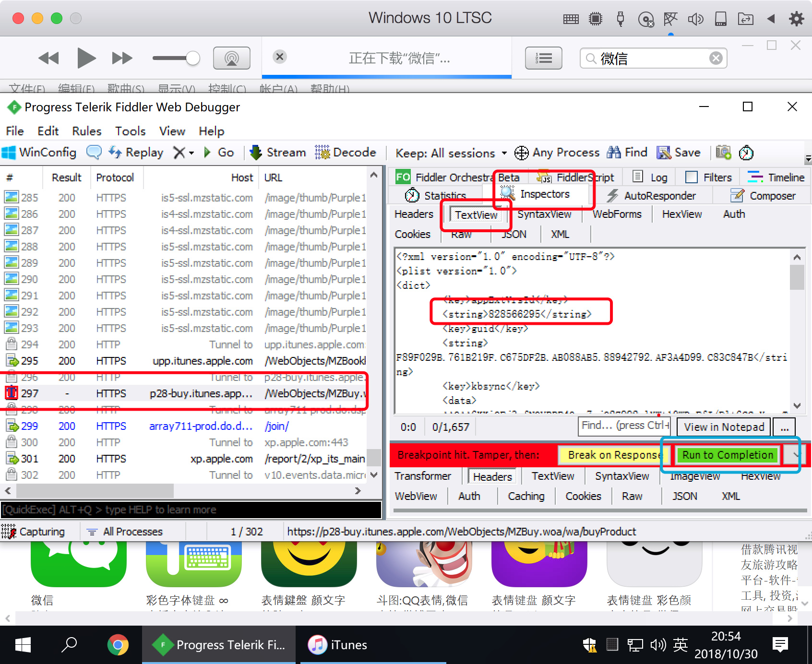This screenshot has width=812, height=664.
Task: Open the Inspectors tab
Action: coord(535,194)
